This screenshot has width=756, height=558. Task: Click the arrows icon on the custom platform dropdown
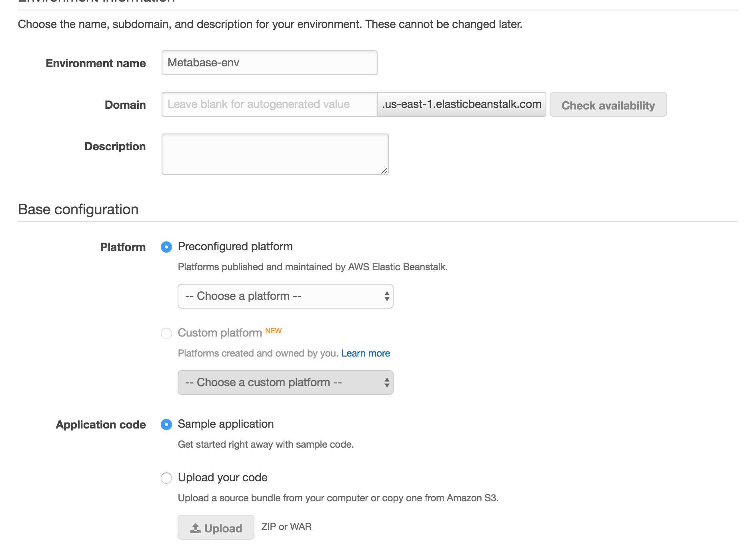(x=386, y=383)
